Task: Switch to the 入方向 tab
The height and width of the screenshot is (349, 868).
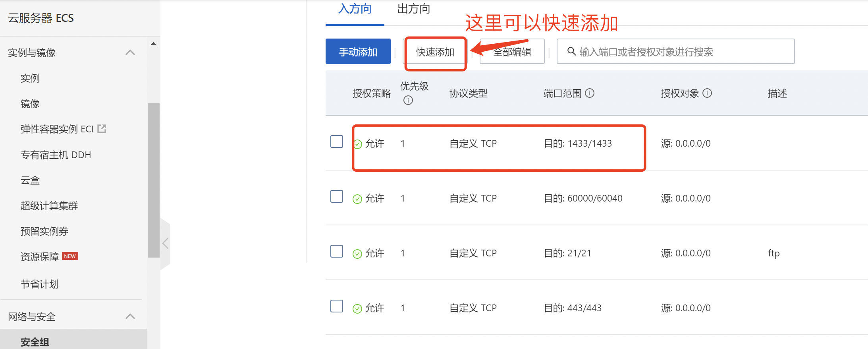Action: (x=355, y=9)
